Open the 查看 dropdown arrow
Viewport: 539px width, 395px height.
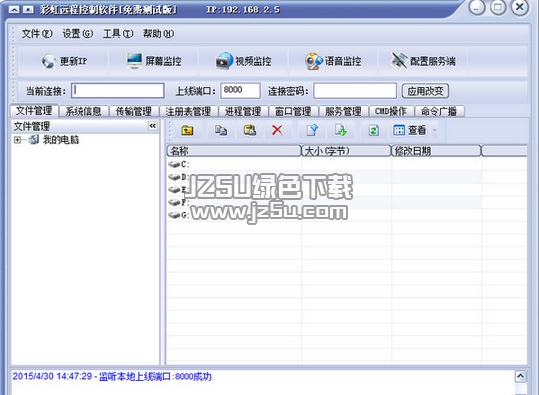(x=434, y=130)
